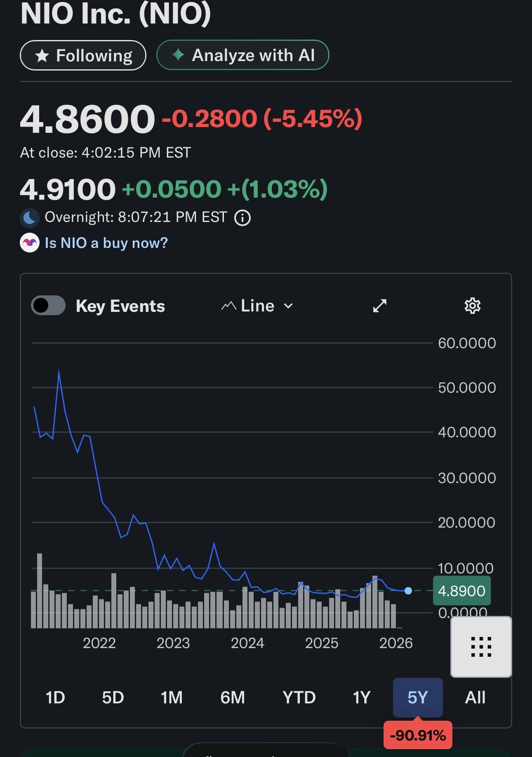Image resolution: width=532 pixels, height=757 pixels.
Task: Click the overnight moon icon
Action: tap(30, 217)
